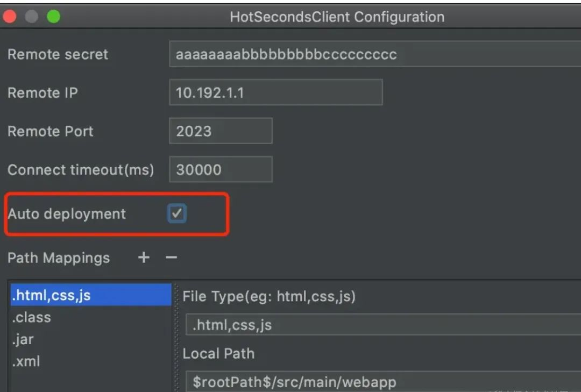Remove selected path mapping with minus icon
The image size is (581, 392).
click(171, 257)
